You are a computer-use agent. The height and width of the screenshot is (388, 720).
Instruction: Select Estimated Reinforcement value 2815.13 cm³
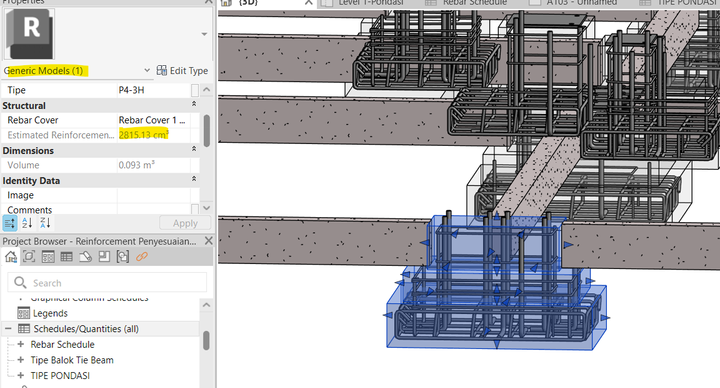tap(144, 135)
